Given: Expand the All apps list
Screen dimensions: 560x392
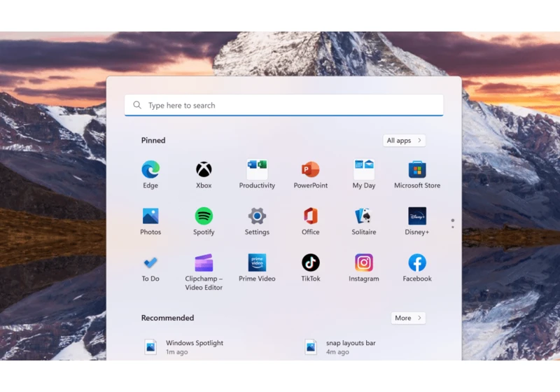Looking at the screenshot, I should 405,140.
